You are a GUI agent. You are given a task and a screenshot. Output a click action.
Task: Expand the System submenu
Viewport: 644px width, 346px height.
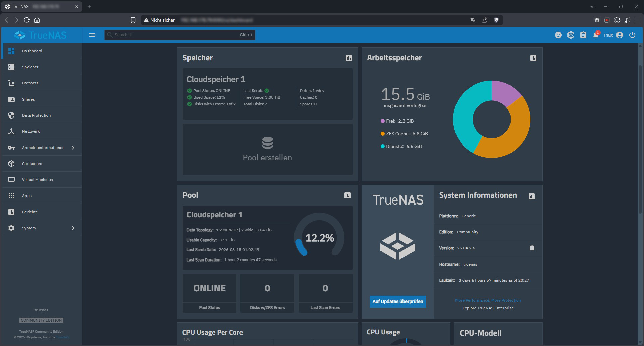click(x=73, y=228)
